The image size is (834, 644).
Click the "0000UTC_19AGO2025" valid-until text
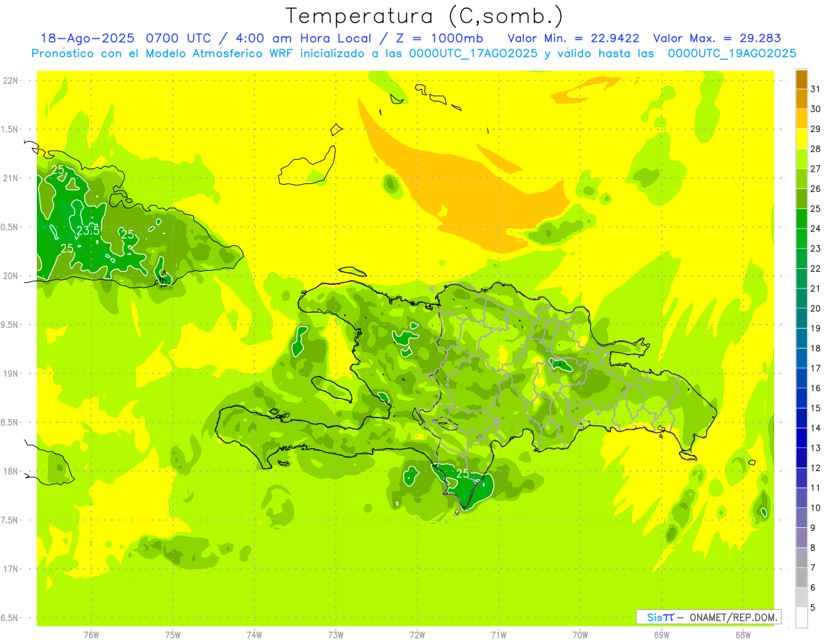(732, 53)
